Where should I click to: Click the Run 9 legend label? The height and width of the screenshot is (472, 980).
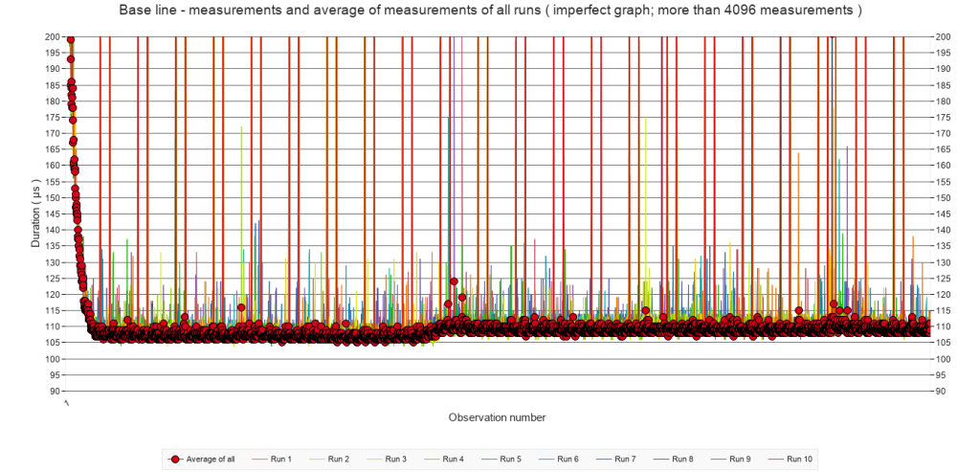click(741, 460)
